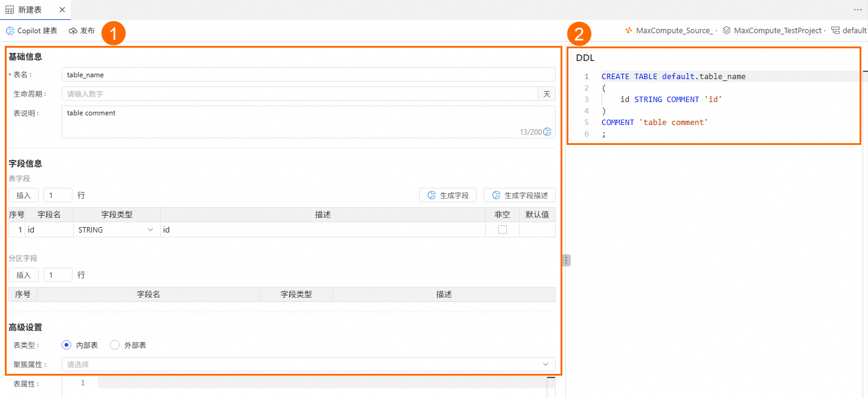Click the 生命周期 number input
The height and width of the screenshot is (398, 868).
click(300, 94)
